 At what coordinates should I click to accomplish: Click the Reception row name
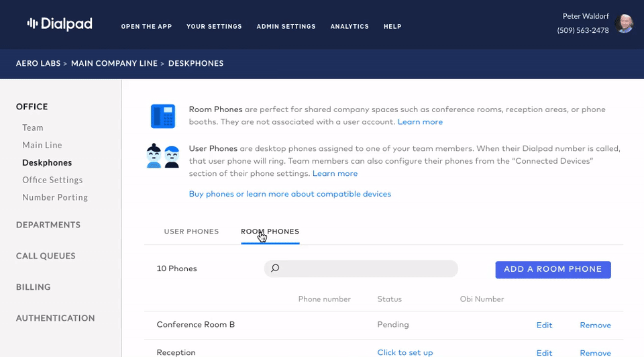coord(176,352)
